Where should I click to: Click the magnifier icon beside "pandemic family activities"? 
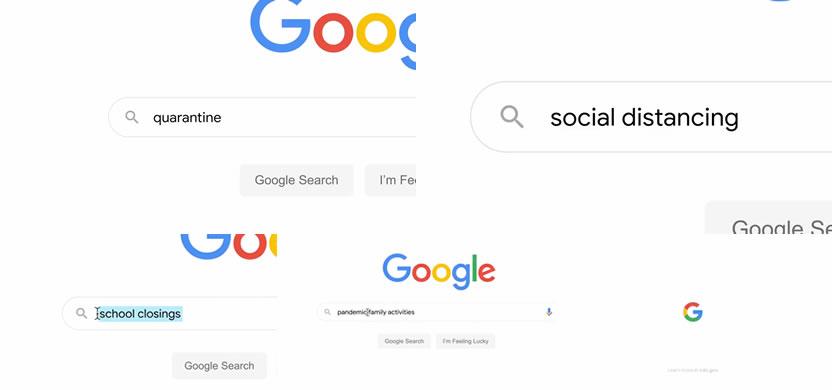pos(327,312)
